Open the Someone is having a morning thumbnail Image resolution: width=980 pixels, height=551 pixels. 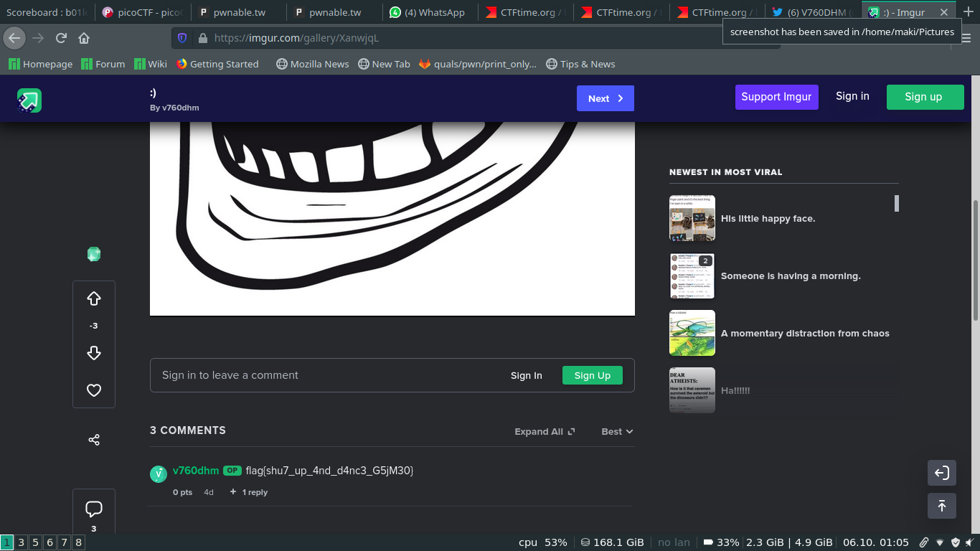click(692, 275)
